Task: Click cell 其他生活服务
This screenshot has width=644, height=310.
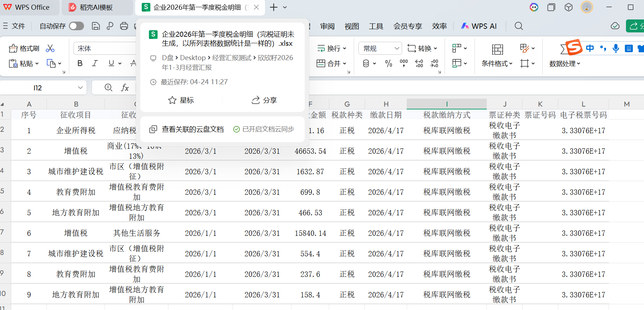Action: click(137, 233)
